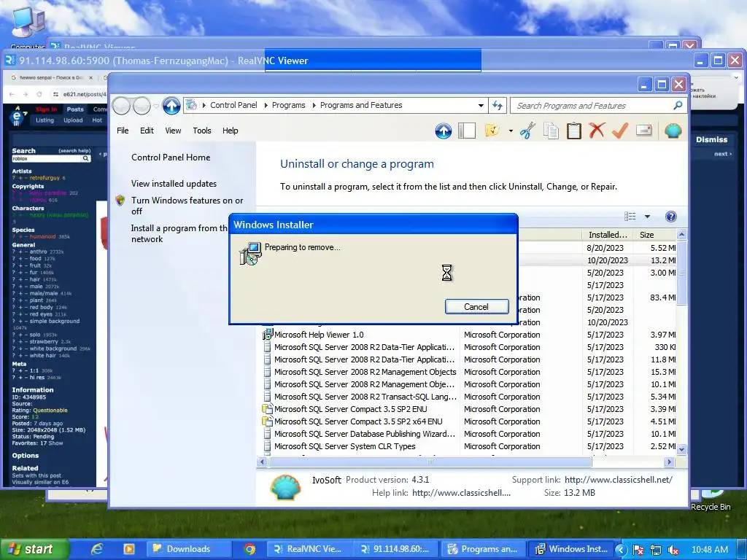Click the Copy toolbar icon
Screen dimensions: 747x560
(x=551, y=131)
